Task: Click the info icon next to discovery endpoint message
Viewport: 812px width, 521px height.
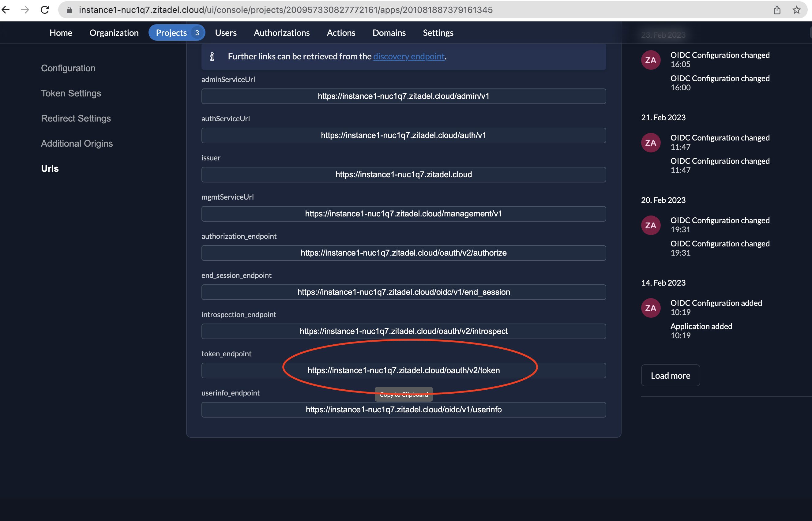Action: (x=212, y=57)
